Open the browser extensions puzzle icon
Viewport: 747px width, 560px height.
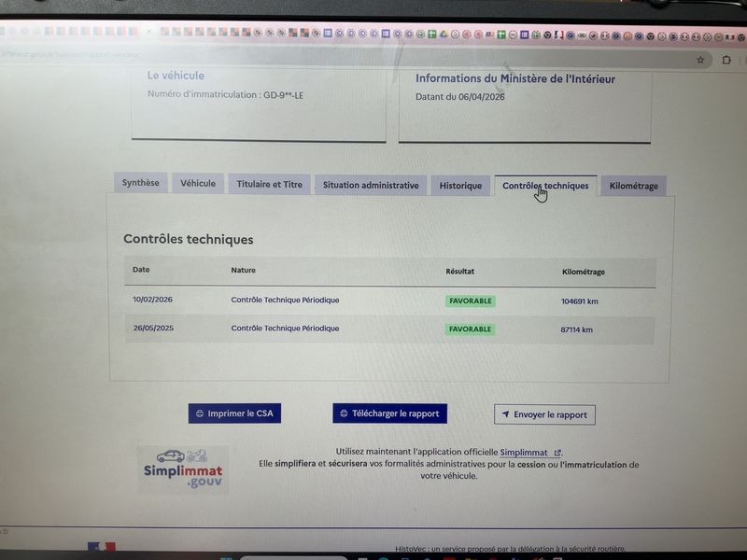click(x=726, y=60)
